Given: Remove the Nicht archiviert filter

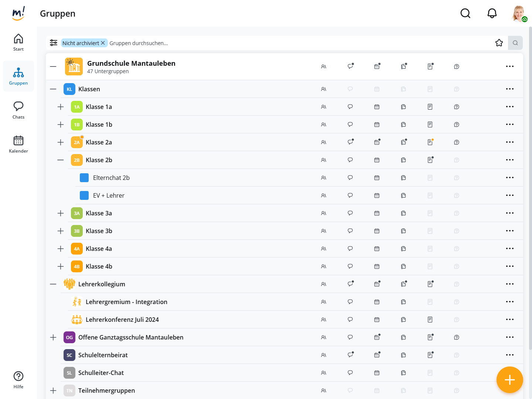Looking at the screenshot, I should (103, 43).
